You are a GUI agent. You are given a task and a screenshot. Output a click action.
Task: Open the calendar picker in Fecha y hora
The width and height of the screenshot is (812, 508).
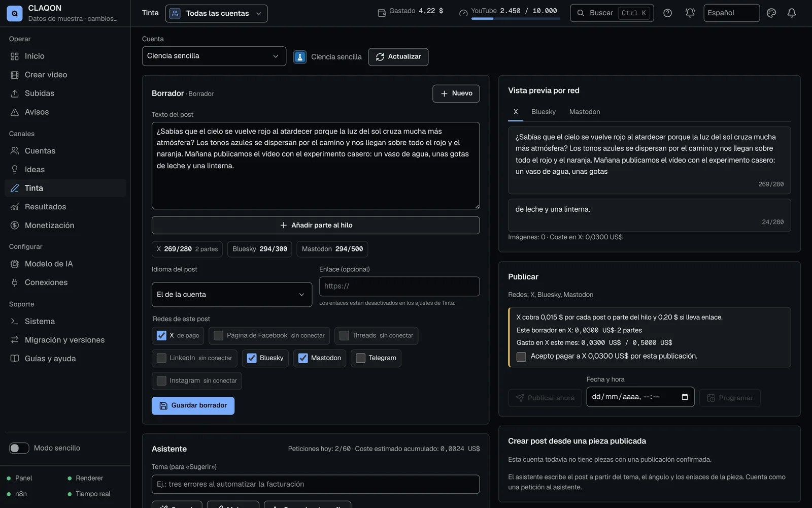[x=685, y=397]
